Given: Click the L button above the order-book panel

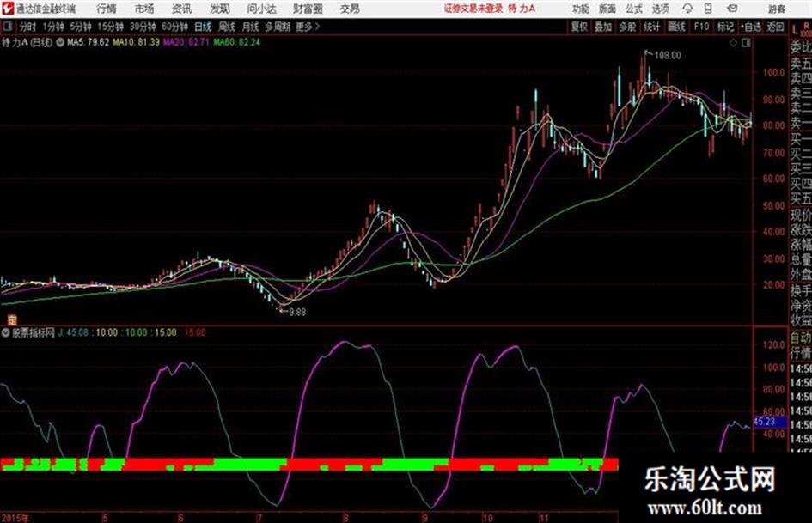Looking at the screenshot, I should pos(795,30).
